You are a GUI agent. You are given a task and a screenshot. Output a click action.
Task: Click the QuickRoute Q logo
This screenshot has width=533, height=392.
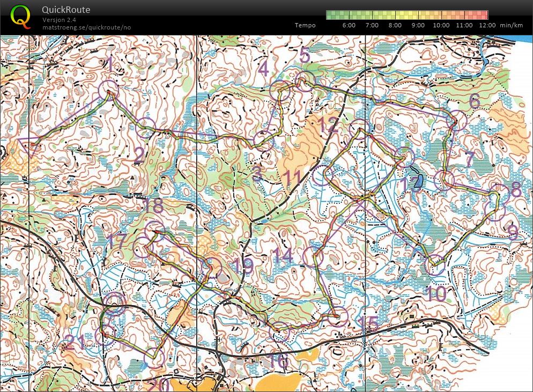pyautogui.click(x=20, y=17)
